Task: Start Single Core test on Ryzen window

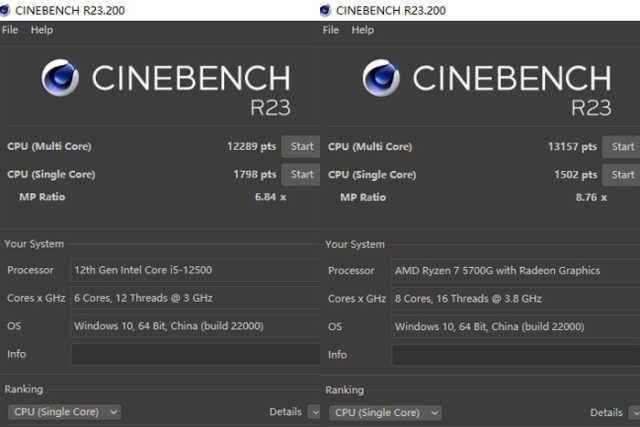Action: tap(621, 175)
